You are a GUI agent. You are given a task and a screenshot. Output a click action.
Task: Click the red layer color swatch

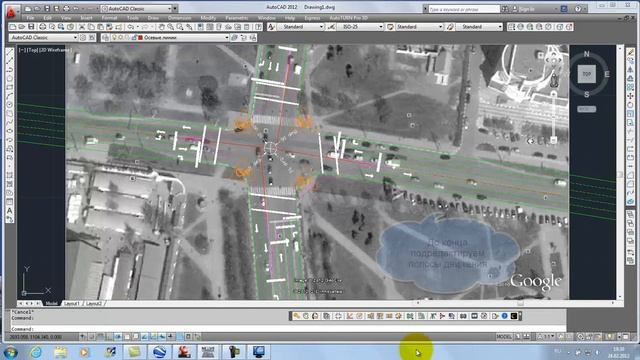pyautogui.click(x=140, y=38)
